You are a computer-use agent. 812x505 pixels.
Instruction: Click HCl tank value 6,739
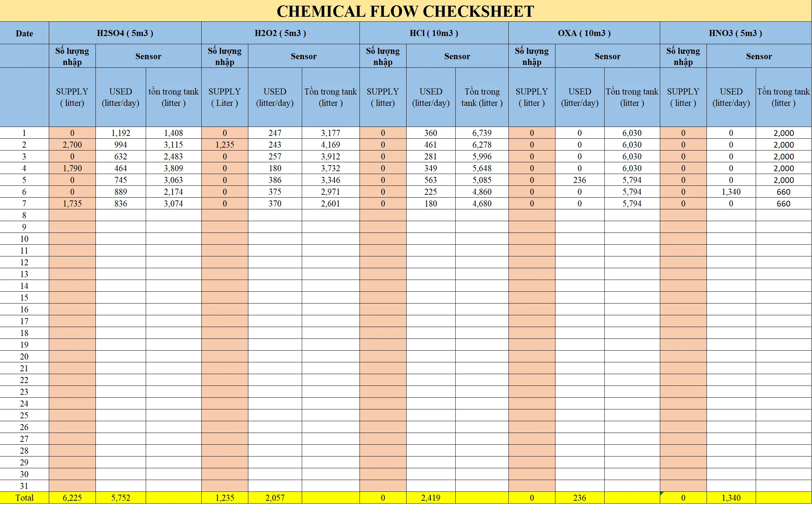pos(482,133)
